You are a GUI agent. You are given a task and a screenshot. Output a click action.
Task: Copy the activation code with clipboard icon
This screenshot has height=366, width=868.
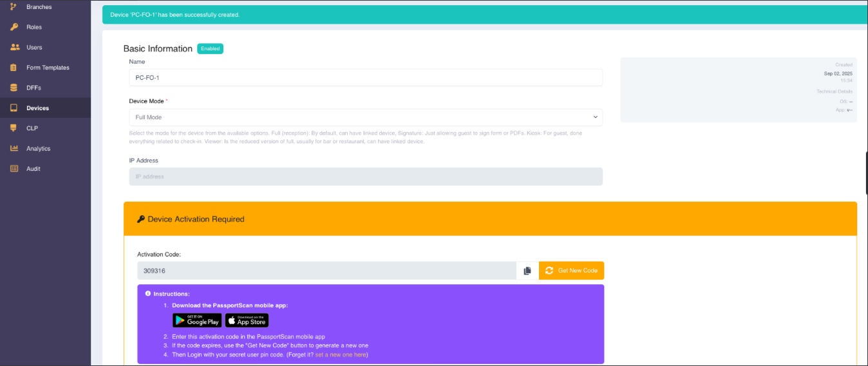click(x=527, y=271)
